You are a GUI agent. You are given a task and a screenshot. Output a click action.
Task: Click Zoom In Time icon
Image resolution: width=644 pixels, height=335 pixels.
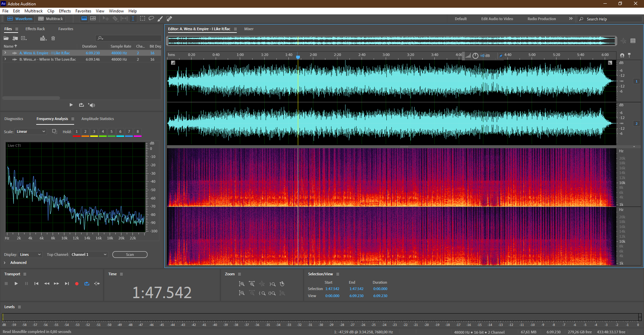point(252,284)
